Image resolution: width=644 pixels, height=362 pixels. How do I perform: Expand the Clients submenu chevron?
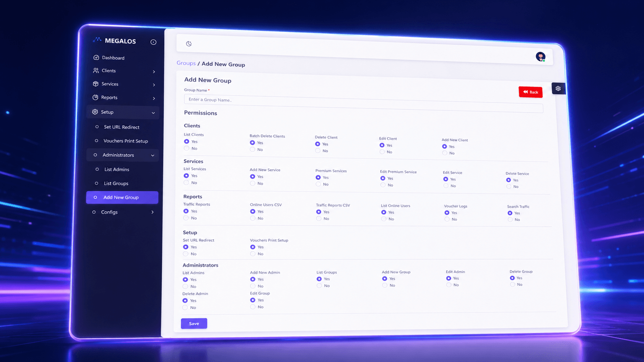[154, 72]
